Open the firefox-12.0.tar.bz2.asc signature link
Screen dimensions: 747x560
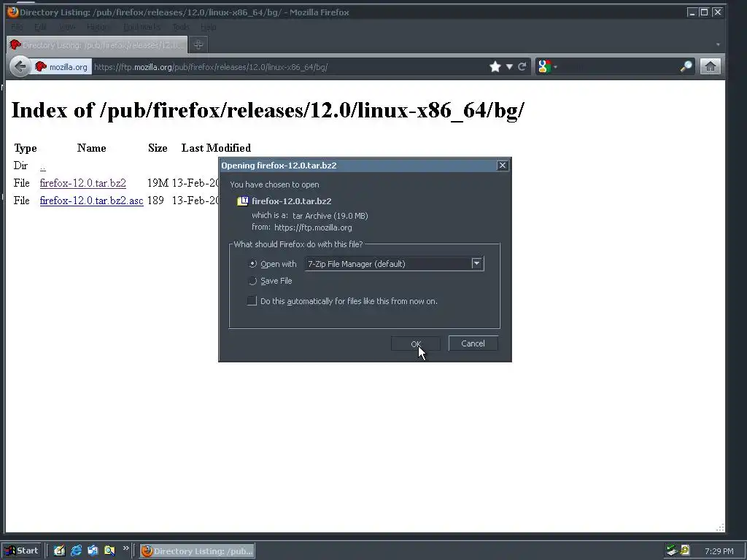click(x=91, y=201)
